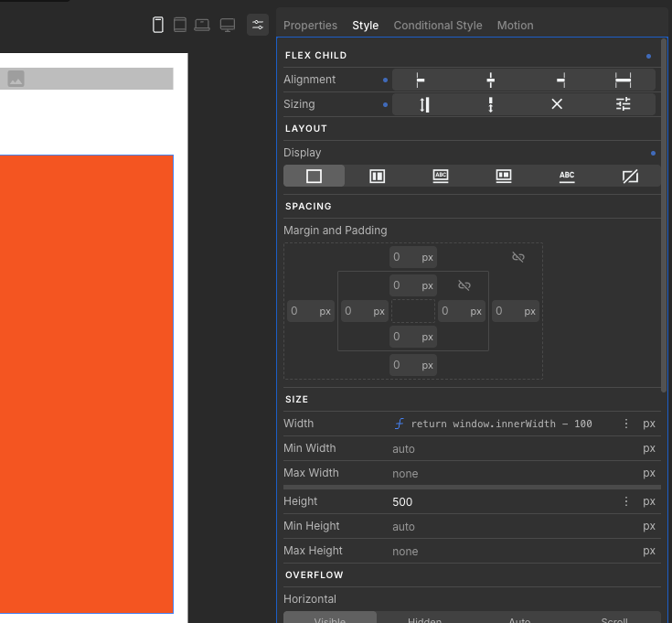Screen dimensions: 672x623
Task: Switch to desktop monitor preview
Action: [228, 25]
